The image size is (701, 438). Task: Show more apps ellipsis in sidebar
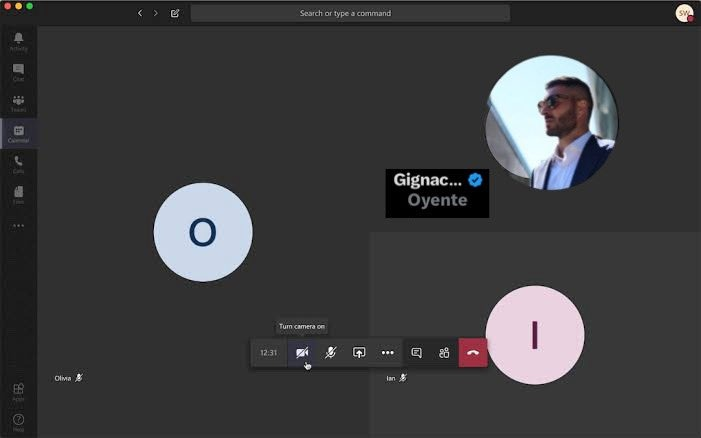click(18, 226)
